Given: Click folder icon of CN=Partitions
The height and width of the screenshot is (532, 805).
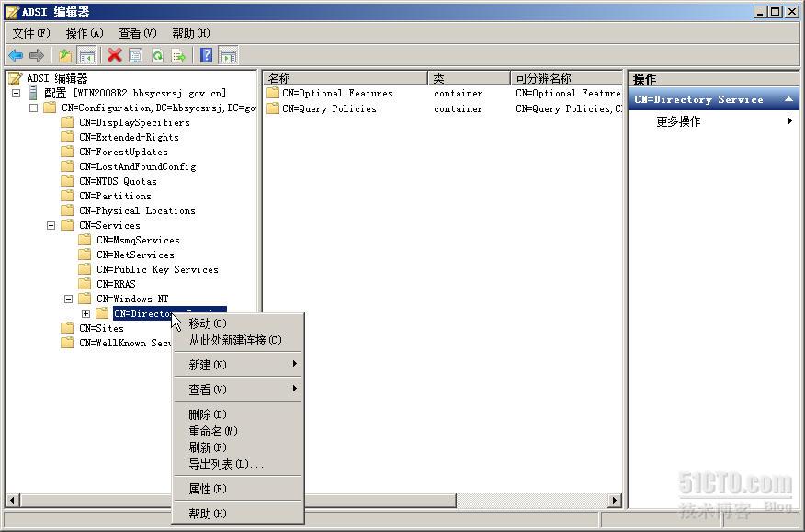Looking at the screenshot, I should [67, 196].
